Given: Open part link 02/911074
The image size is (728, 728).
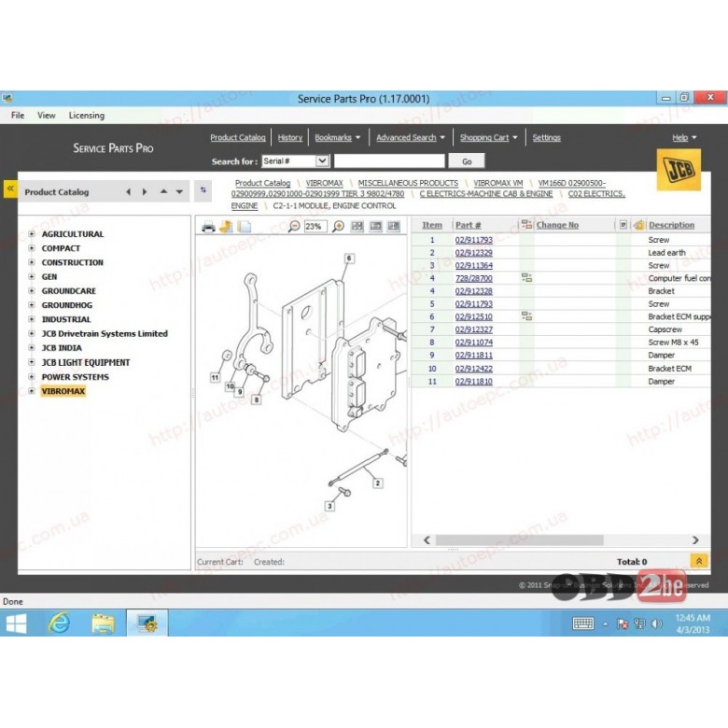Looking at the screenshot, I should [473, 343].
